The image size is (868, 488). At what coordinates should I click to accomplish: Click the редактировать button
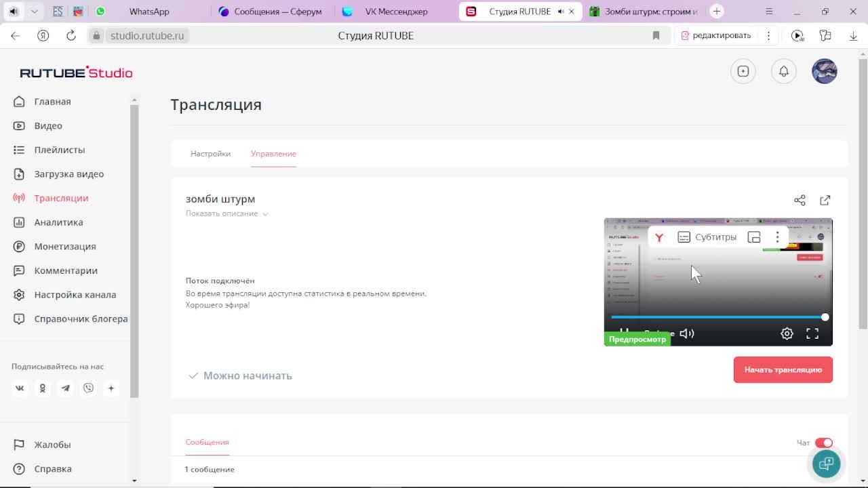[716, 36]
